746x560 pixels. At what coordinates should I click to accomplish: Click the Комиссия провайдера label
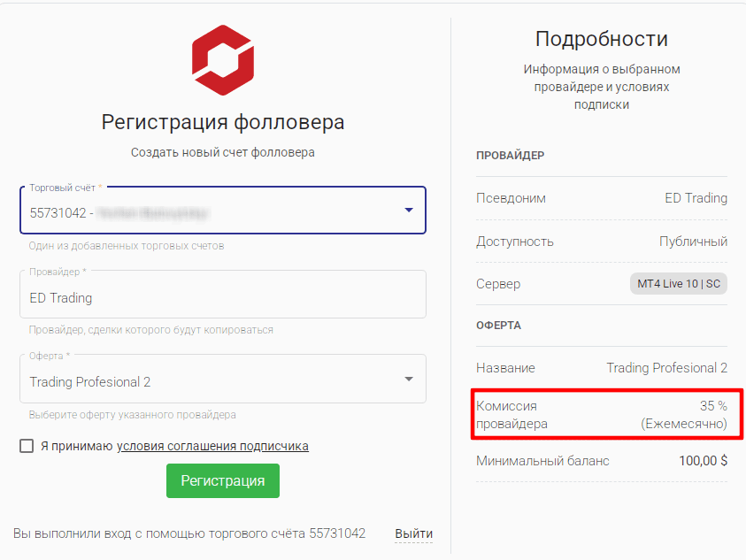pos(511,415)
